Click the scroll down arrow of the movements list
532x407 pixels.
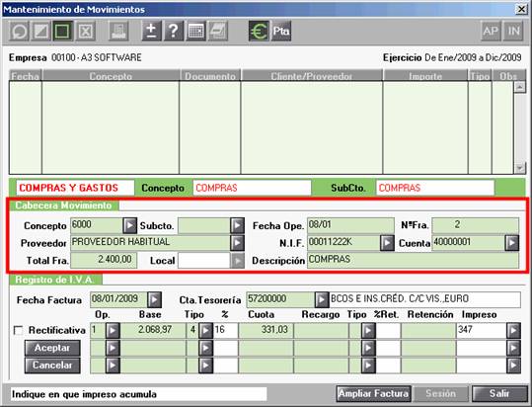[x=520, y=168]
